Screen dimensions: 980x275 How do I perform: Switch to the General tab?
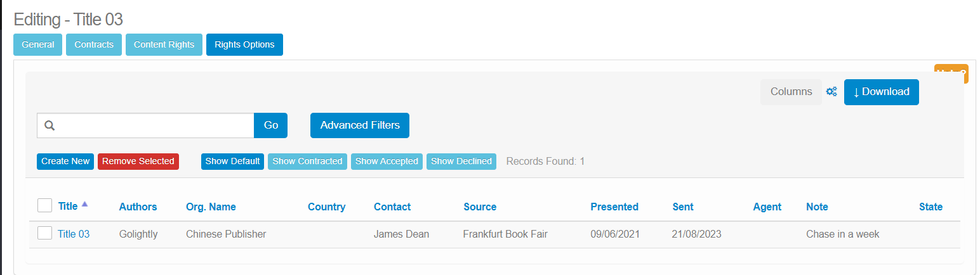pyautogui.click(x=38, y=45)
